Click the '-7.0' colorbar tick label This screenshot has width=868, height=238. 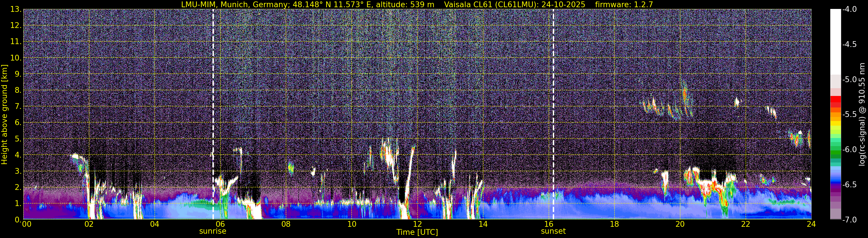pos(850,220)
